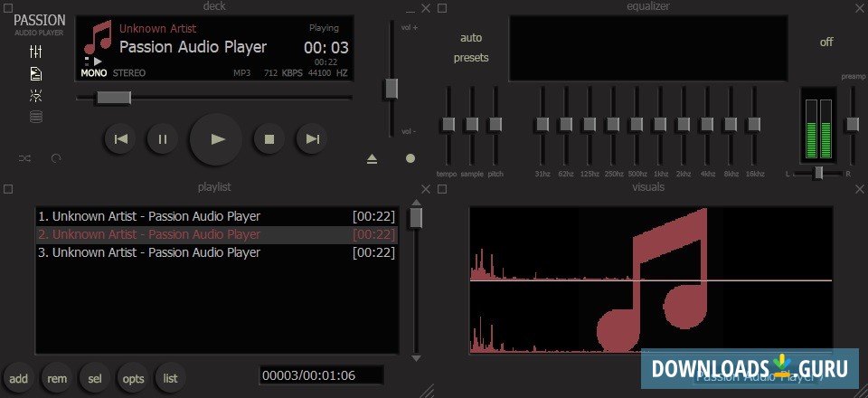Click the 2khz band slider
Viewport: 868px width, 398px height.
tap(684, 125)
